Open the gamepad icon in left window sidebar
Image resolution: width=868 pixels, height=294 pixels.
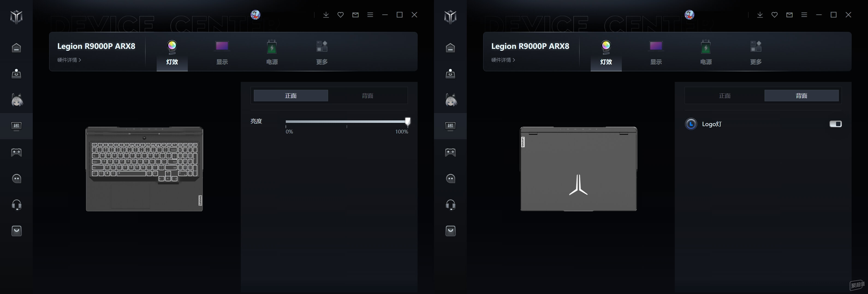[16, 152]
